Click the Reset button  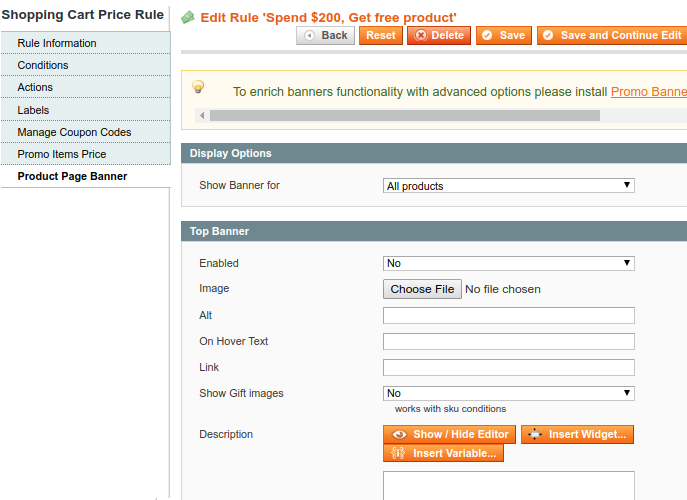[380, 35]
